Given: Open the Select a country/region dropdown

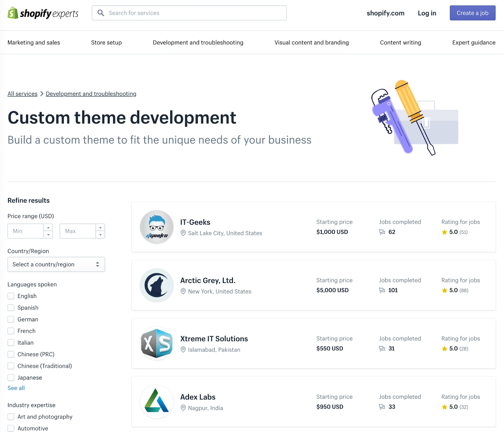Looking at the screenshot, I should click(x=56, y=265).
